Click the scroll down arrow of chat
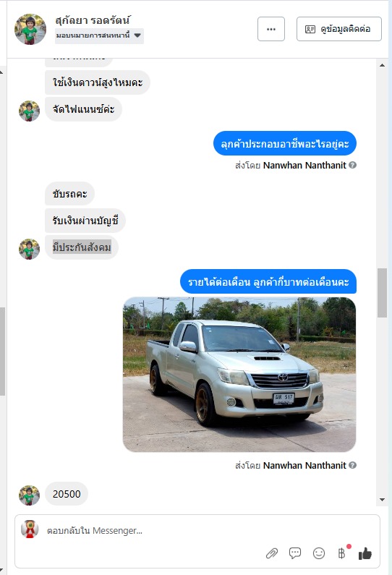Image resolution: width=392 pixels, height=575 pixels. click(383, 500)
